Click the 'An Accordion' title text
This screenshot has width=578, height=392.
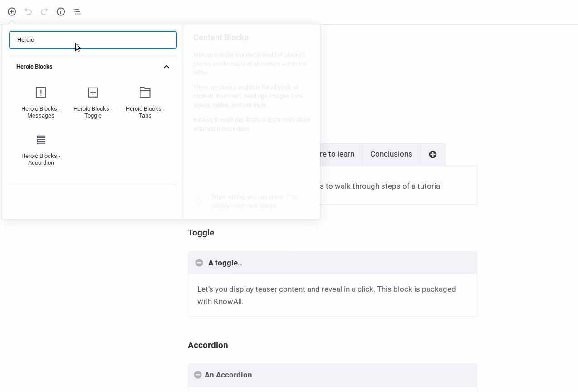point(228,375)
